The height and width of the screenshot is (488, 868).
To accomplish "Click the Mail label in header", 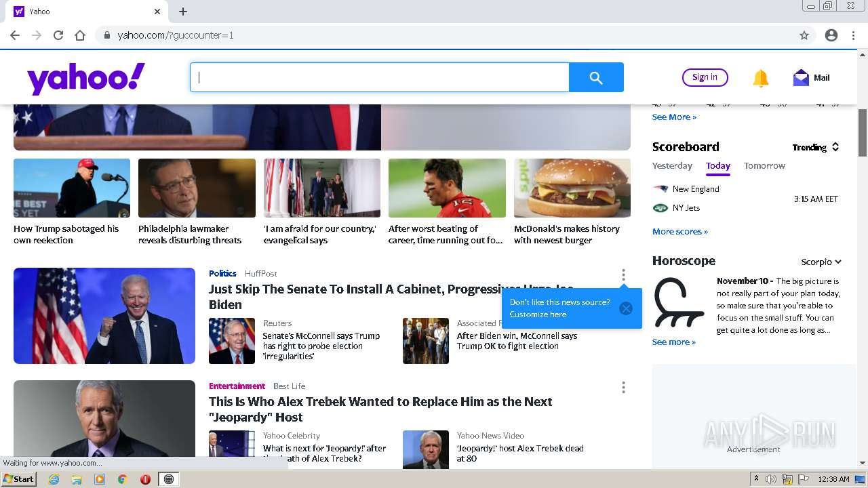I will [x=822, y=78].
